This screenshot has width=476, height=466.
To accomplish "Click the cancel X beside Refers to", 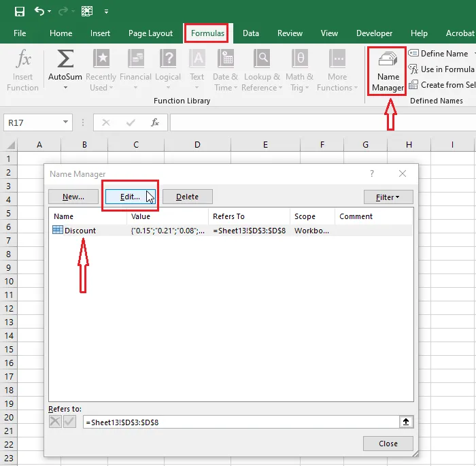I will point(55,422).
